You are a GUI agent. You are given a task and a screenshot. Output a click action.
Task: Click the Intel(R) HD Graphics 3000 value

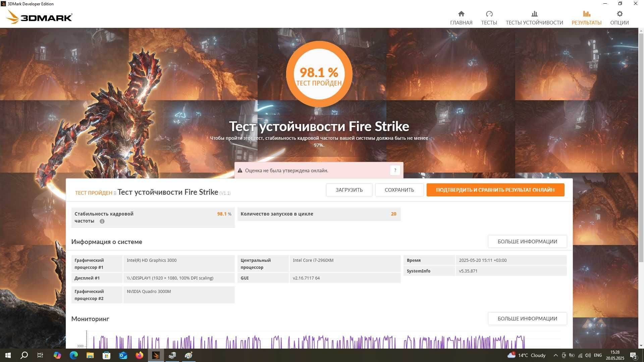152,260
